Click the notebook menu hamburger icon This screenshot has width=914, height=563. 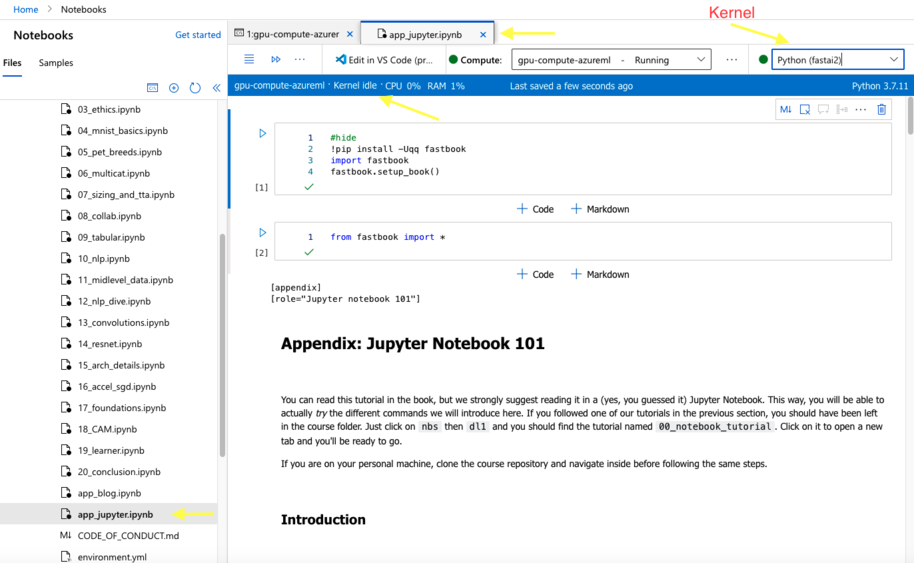pyautogui.click(x=249, y=60)
